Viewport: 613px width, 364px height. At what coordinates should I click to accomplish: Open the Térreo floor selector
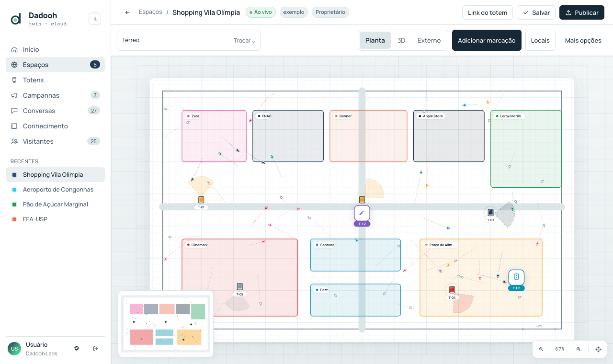pyautogui.click(x=189, y=40)
